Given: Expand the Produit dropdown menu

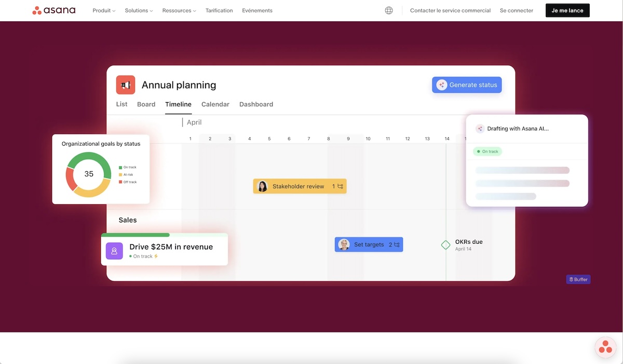Looking at the screenshot, I should click(x=103, y=10).
